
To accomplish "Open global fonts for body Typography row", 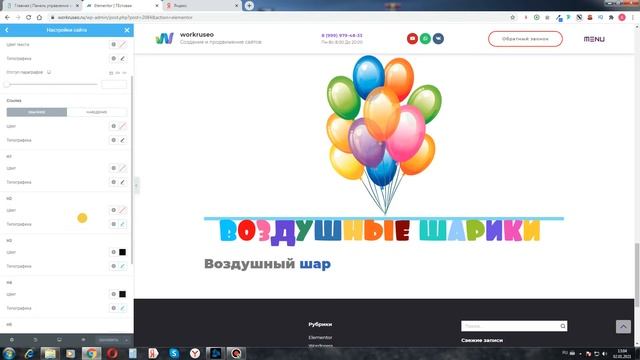I will [113, 58].
